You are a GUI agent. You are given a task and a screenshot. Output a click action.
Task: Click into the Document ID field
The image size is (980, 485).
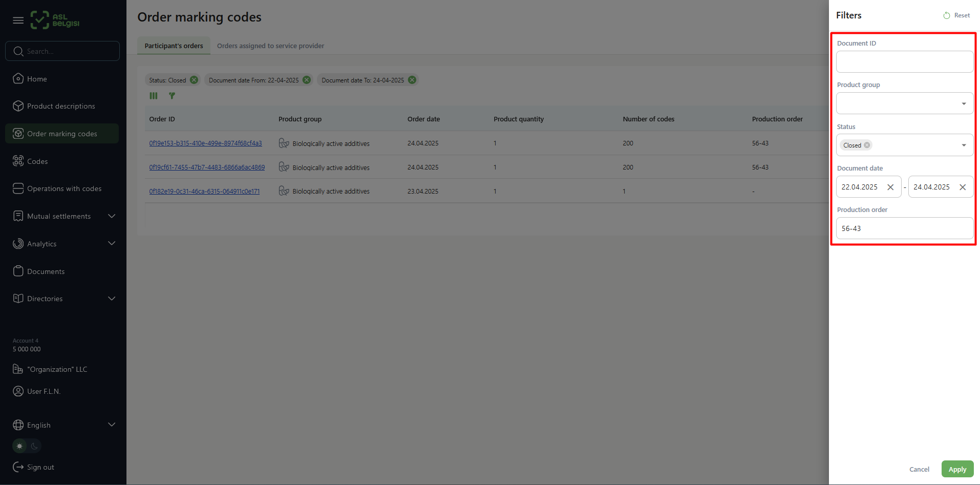tap(905, 61)
